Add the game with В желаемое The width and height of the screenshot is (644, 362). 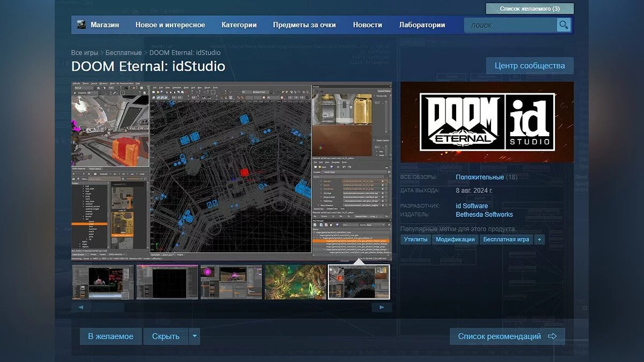coord(111,336)
